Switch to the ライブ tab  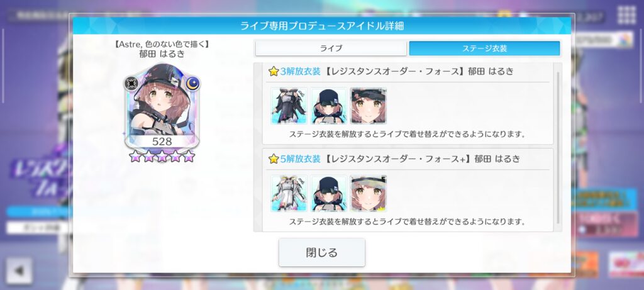331,48
